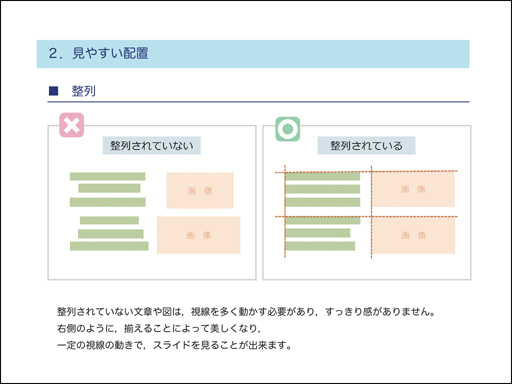Click the text line starting 一定の視線の動きで

(174, 345)
